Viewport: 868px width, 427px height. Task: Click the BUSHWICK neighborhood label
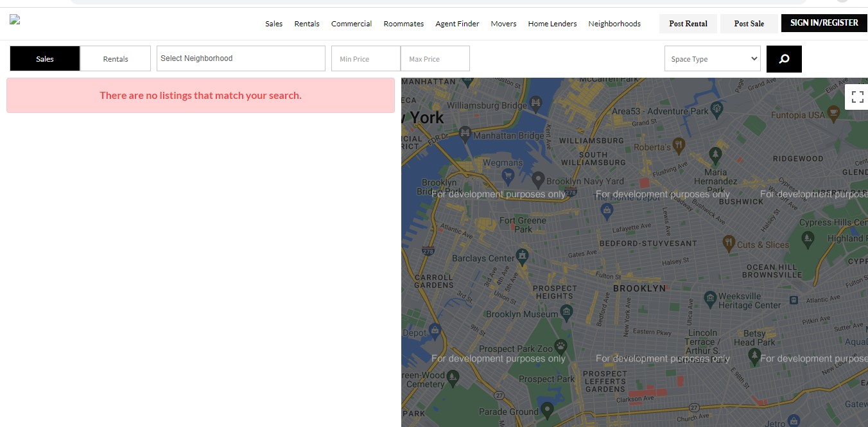click(741, 201)
